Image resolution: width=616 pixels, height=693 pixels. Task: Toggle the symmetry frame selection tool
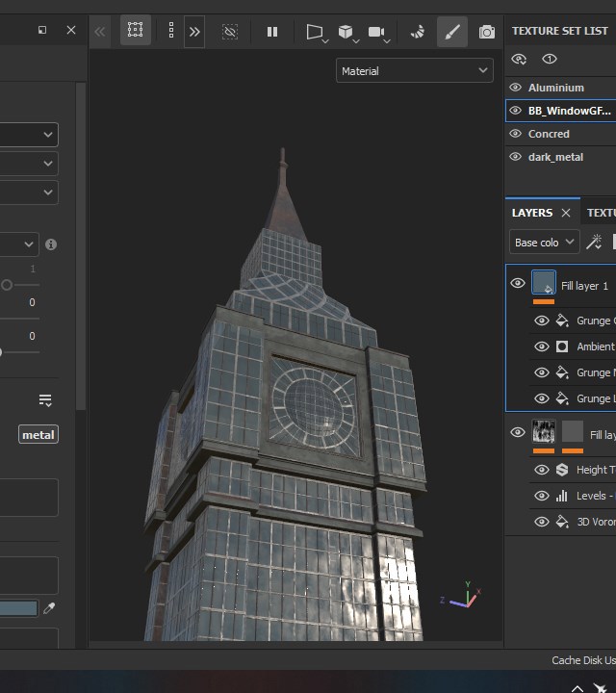tap(135, 30)
